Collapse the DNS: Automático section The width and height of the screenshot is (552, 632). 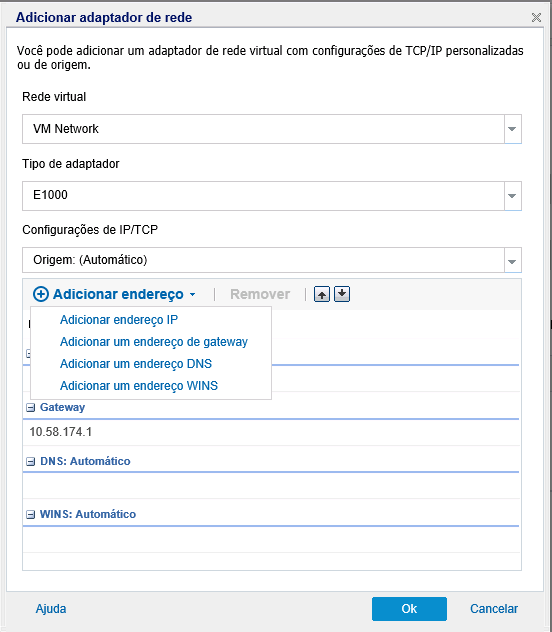pos(30,462)
